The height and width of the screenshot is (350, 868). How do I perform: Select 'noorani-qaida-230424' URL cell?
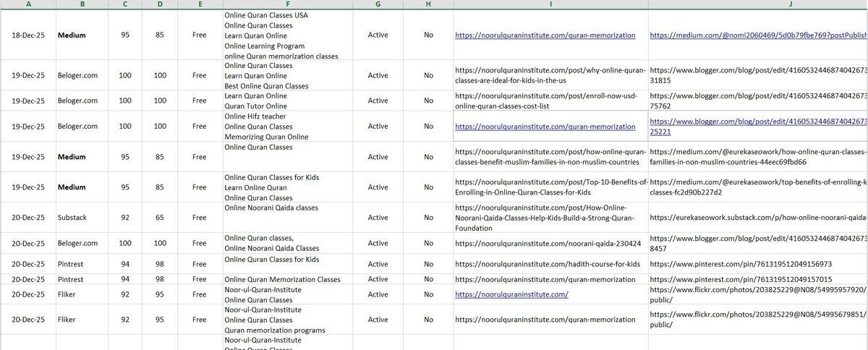tap(550, 243)
